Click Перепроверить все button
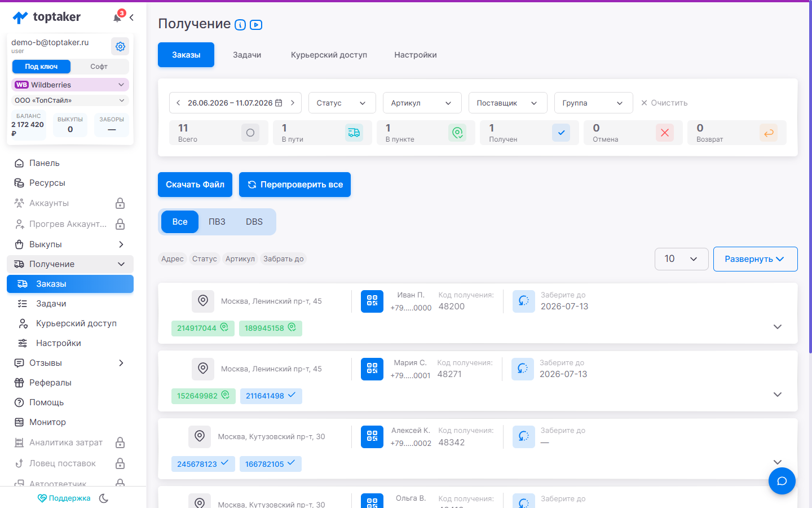The width and height of the screenshot is (812, 508). point(295,185)
